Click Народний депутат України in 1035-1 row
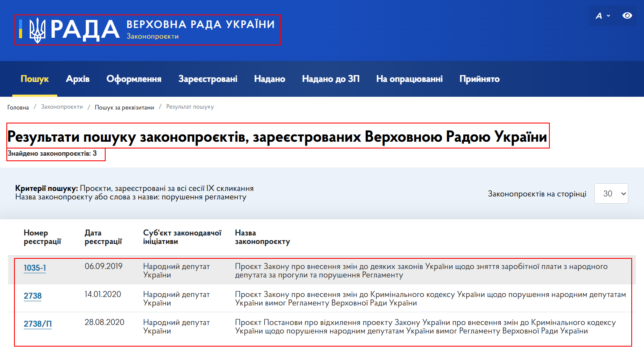 click(176, 271)
